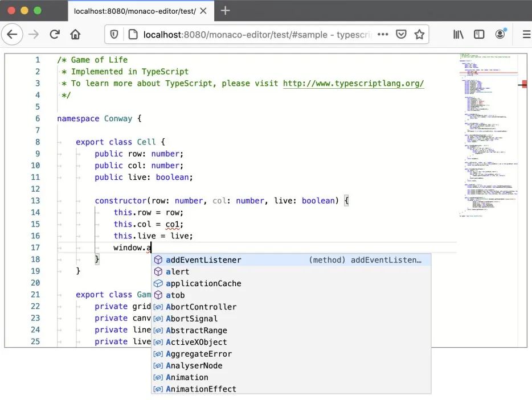Click the 'Conway' namespace name
The height and width of the screenshot is (400, 532).
(118, 119)
